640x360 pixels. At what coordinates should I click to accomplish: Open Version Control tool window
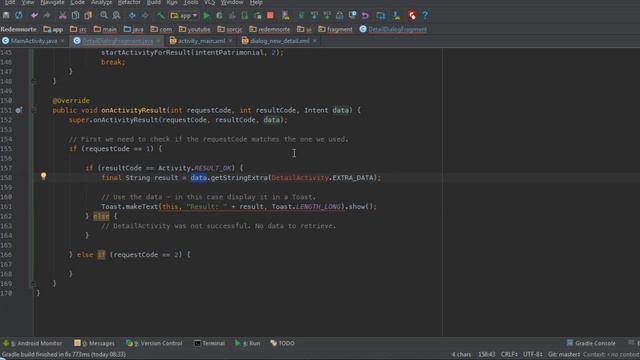click(x=154, y=343)
